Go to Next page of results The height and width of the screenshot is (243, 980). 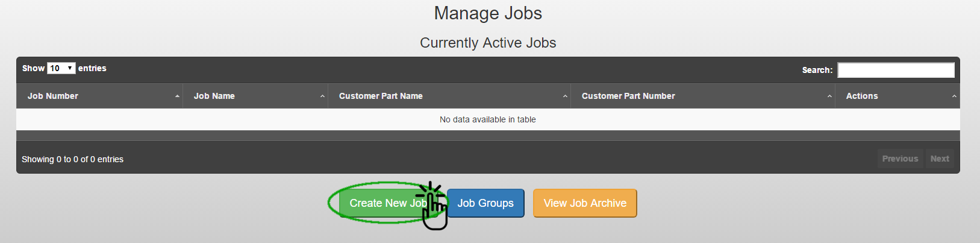[x=940, y=159]
